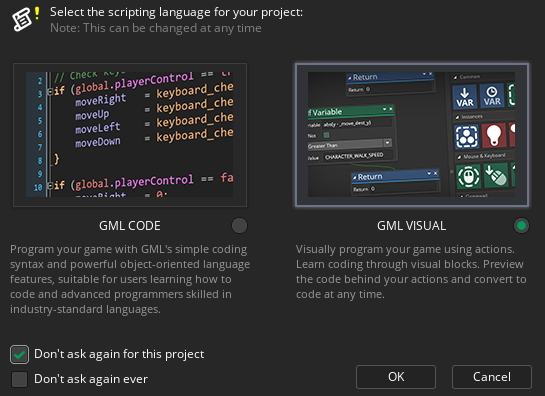Collapse the Instances section in preview

click(x=457, y=118)
